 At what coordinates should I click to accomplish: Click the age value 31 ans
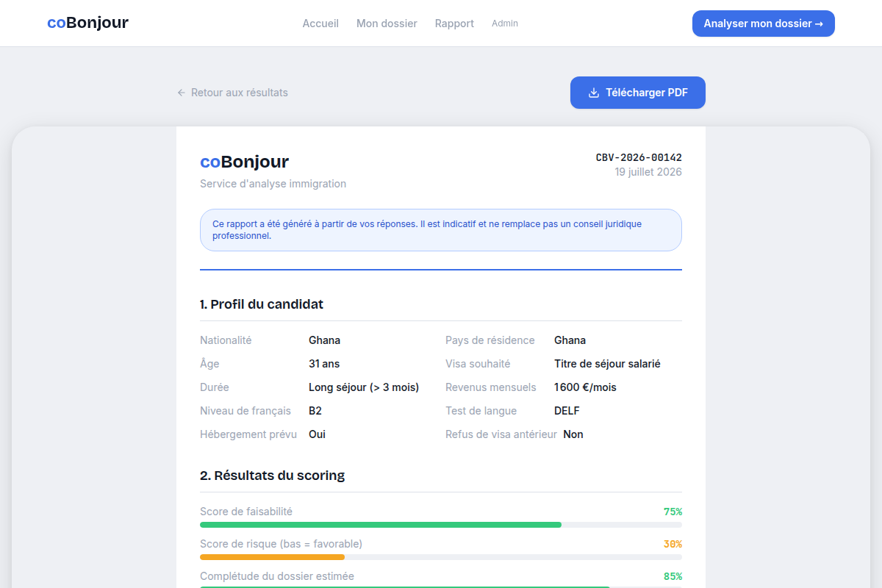324,364
